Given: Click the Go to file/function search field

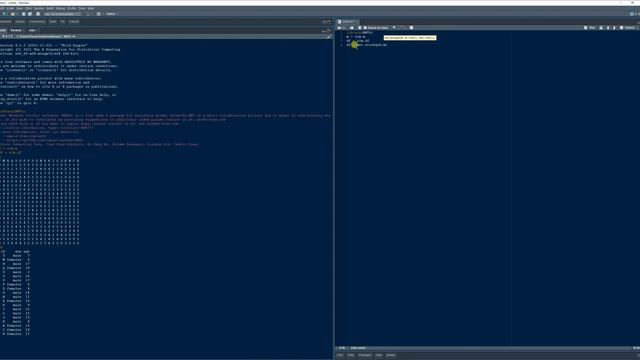Looking at the screenshot, I should (62, 14).
